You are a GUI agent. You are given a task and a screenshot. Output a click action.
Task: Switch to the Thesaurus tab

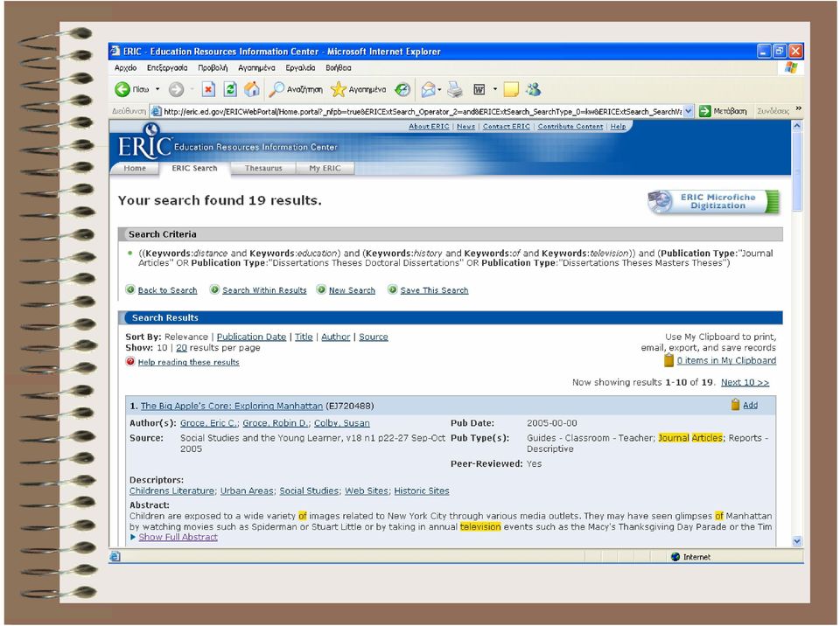click(x=263, y=168)
